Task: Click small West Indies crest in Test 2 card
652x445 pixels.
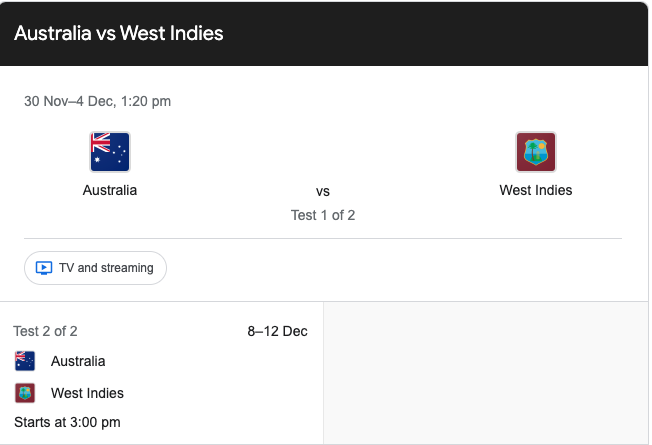Action: point(25,393)
